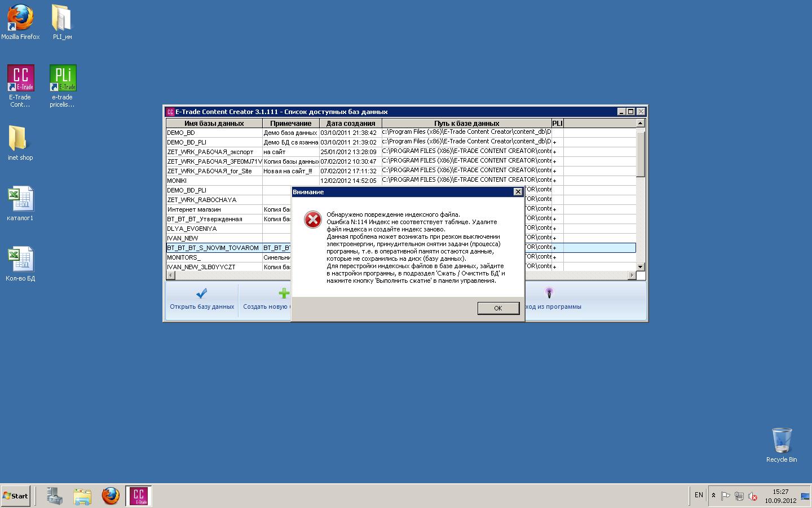Image resolution: width=812 pixels, height=508 pixels.
Task: Click the Firefox icon in the taskbar
Action: point(111,496)
